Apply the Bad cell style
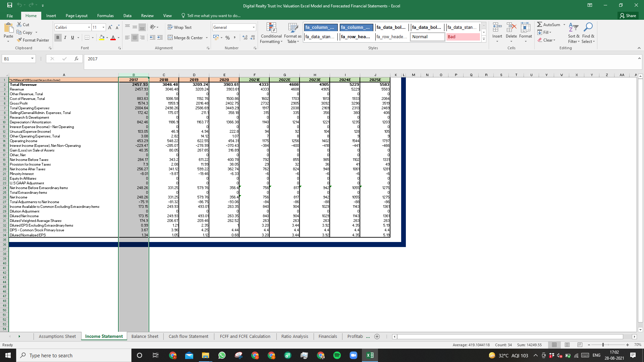This screenshot has height=362, width=644. click(x=463, y=37)
